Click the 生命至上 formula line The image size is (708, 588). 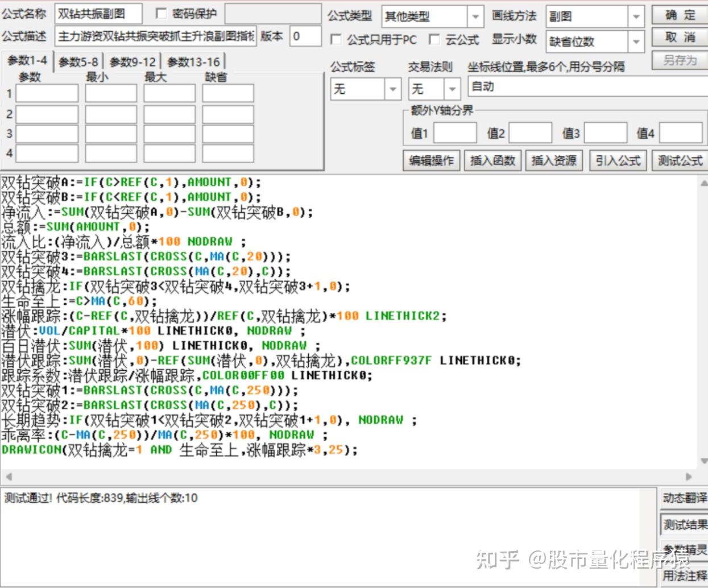tap(79, 301)
